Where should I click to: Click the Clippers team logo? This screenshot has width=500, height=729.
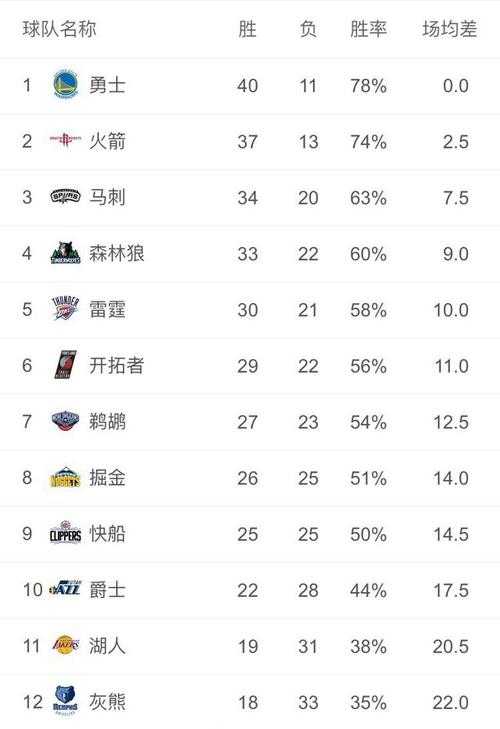66,533
